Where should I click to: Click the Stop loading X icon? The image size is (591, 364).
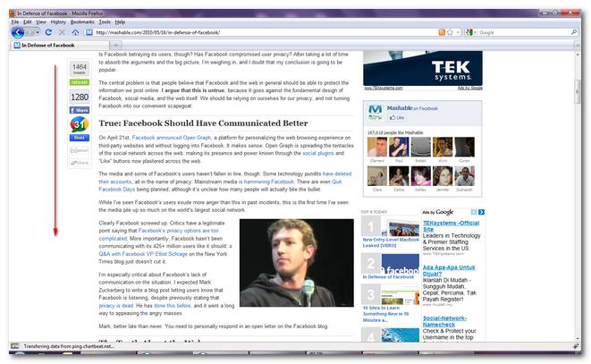pos(62,32)
